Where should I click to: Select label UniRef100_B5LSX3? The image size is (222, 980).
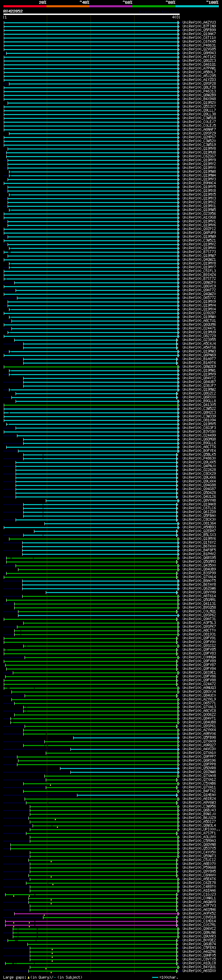[x=199, y=535]
